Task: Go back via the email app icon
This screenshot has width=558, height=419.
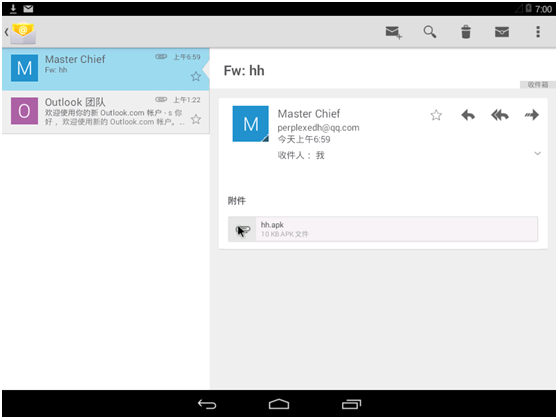Action: 21,32
